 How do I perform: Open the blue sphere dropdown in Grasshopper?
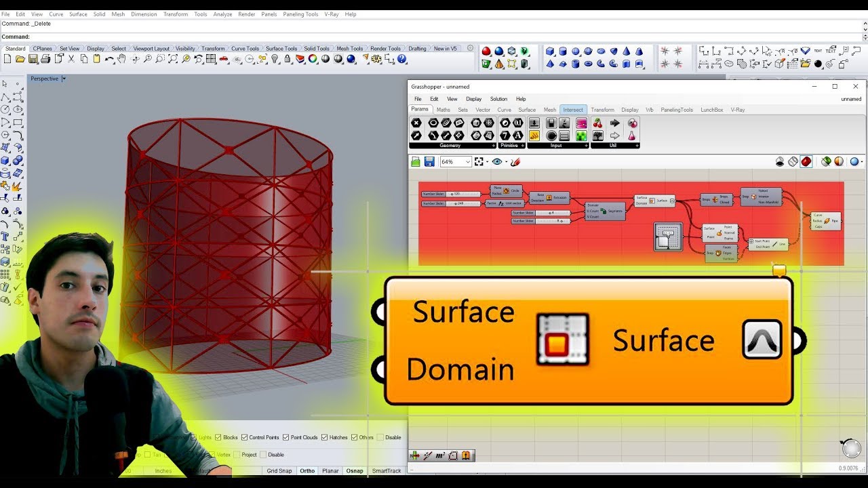coord(861,161)
